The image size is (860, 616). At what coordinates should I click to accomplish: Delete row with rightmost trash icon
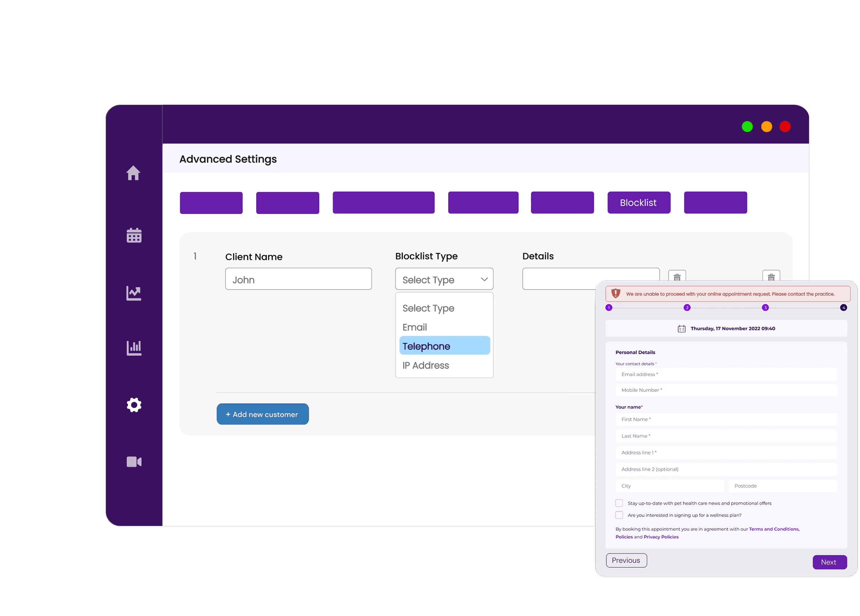(x=771, y=276)
